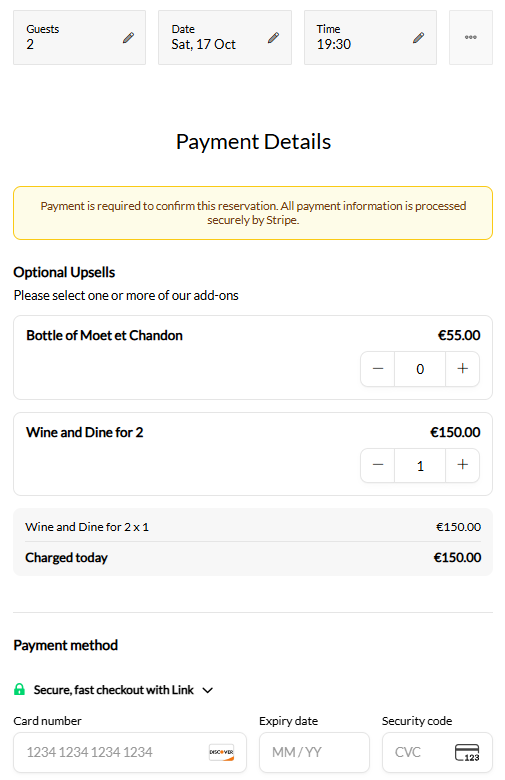Click the pencil icon next to the time
The height and width of the screenshot is (780, 505).
tap(418, 38)
